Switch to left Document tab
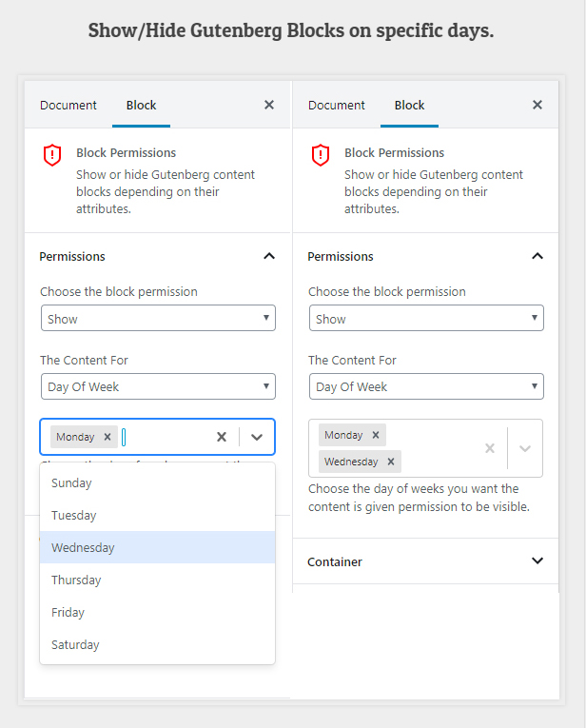Screen dimensions: 586x728 (x=68, y=105)
